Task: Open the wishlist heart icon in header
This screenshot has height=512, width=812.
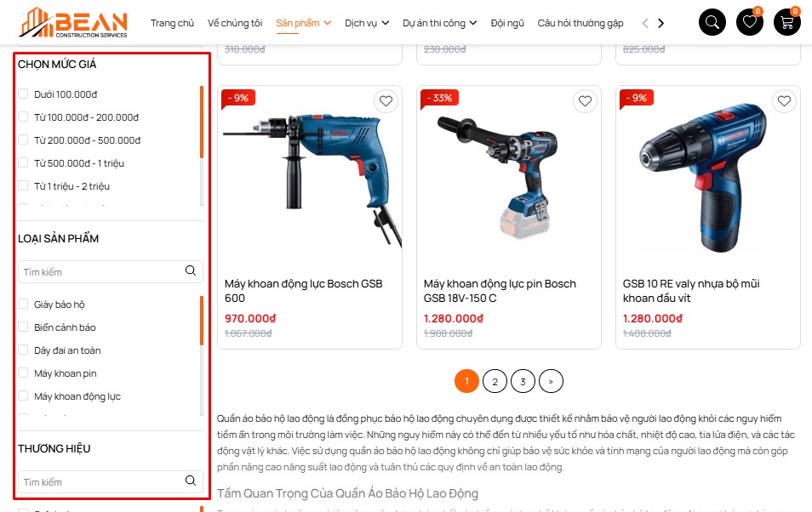Action: [750, 22]
